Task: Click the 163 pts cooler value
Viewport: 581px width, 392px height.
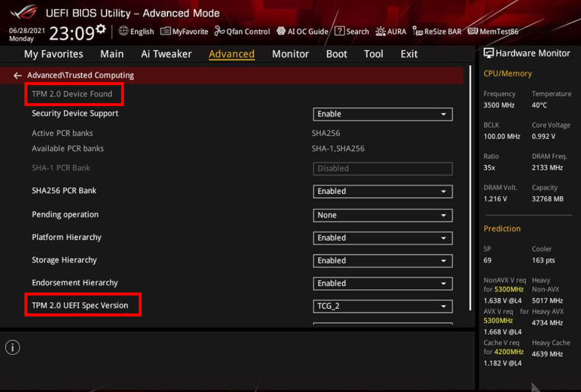Action: click(544, 260)
